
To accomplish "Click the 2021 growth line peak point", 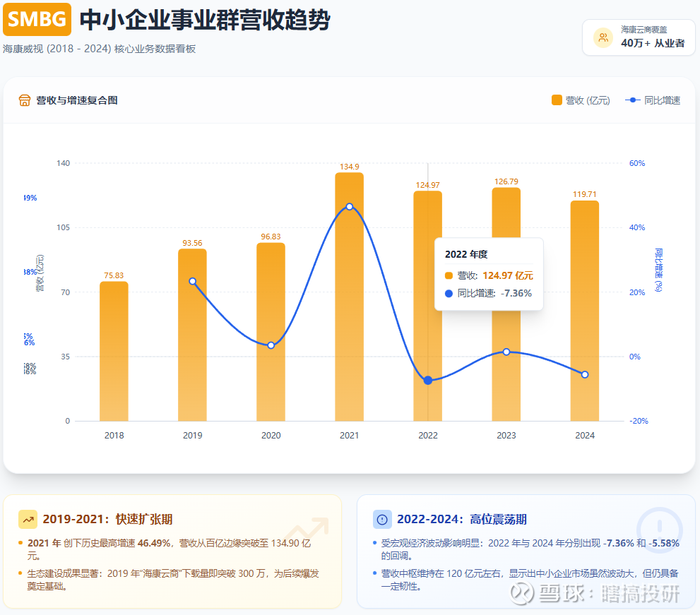I will [350, 207].
